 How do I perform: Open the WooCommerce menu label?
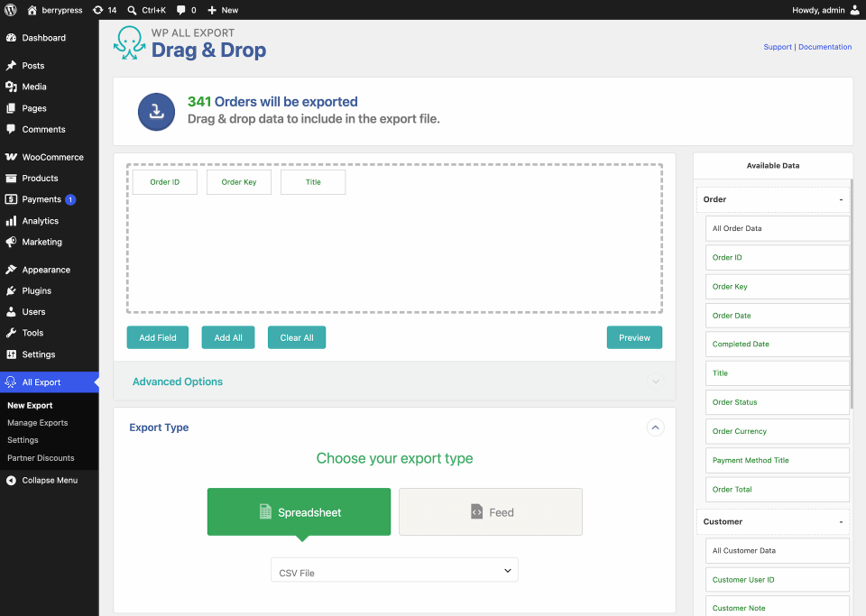[53, 157]
